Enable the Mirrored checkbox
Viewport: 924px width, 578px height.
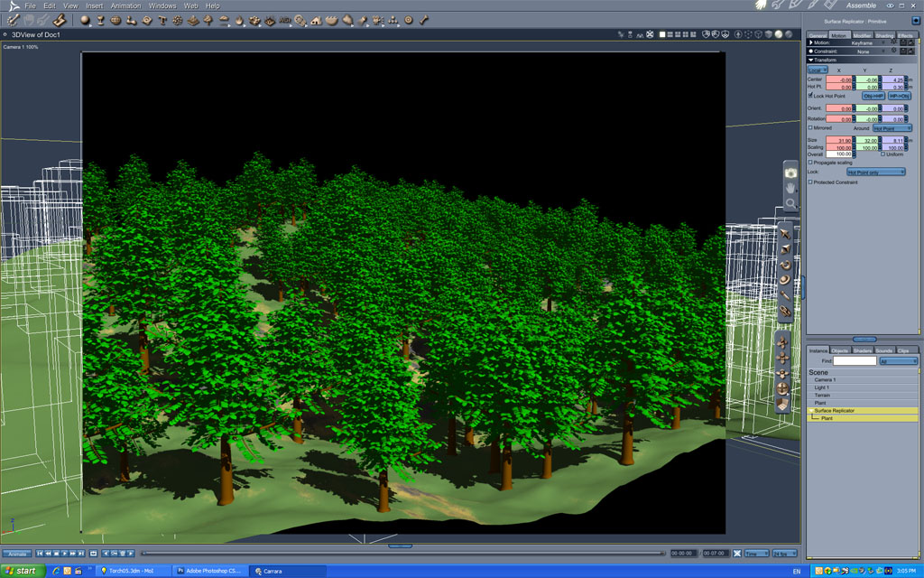pyautogui.click(x=810, y=127)
